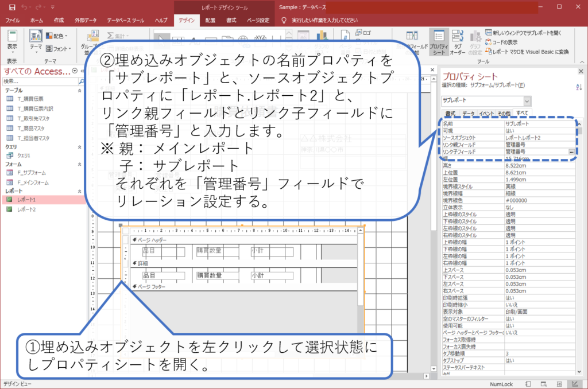Viewport: 588px width, 389px height.
Task: Select report レポート2 in navigation pane
Action: [x=26, y=209]
